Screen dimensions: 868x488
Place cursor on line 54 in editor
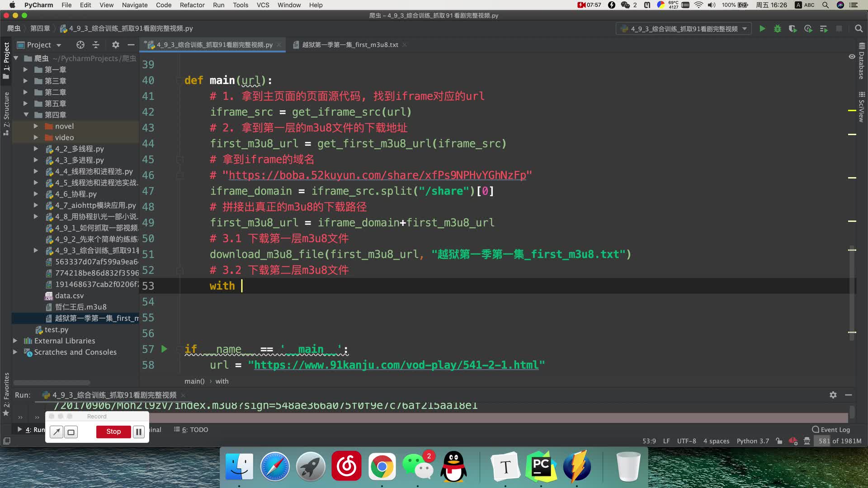point(497,302)
